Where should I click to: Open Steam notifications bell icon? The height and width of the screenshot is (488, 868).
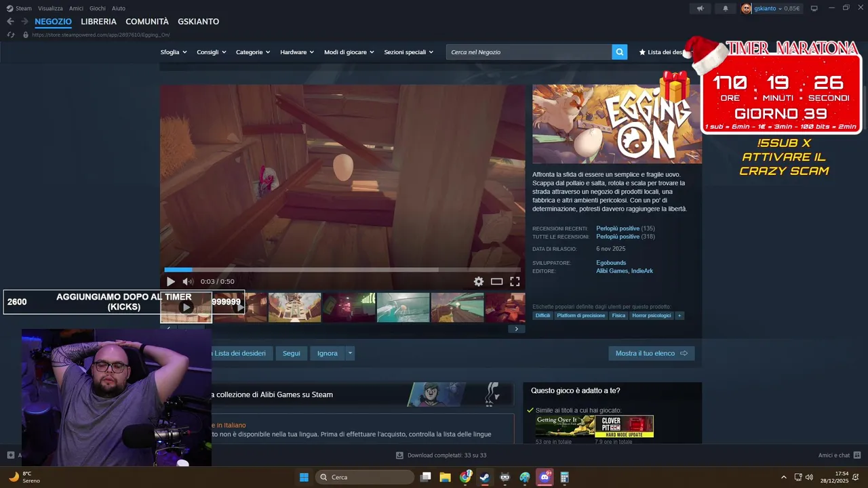coord(725,8)
